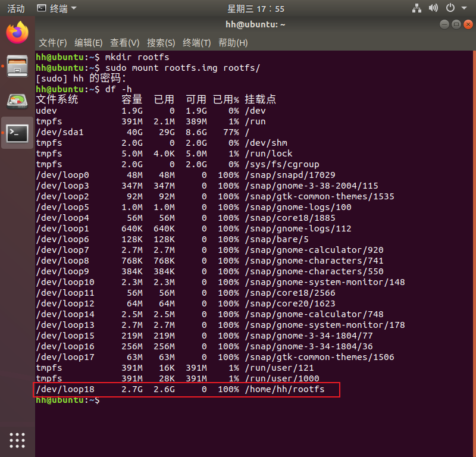
Task: Open the 搜索(S) menu
Action: [161, 43]
